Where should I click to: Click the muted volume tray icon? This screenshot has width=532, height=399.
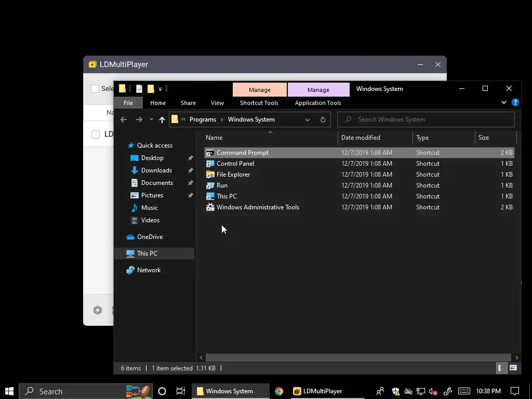coord(433,391)
